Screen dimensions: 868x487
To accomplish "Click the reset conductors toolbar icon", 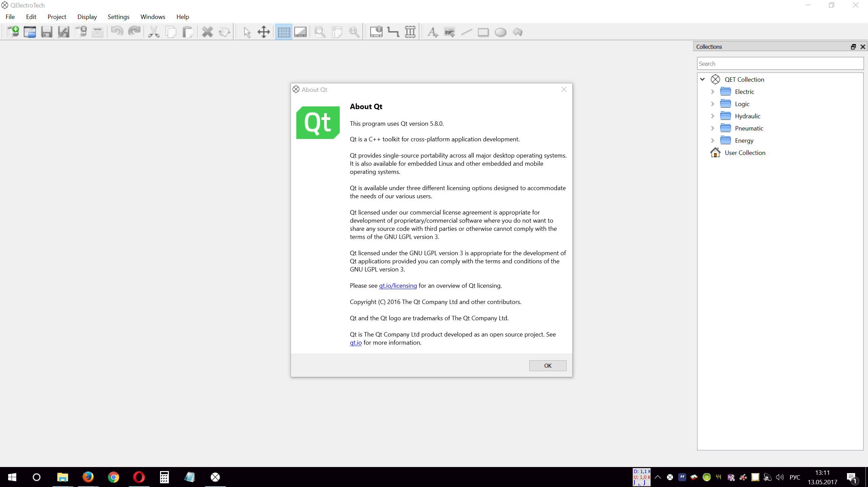I will coord(393,32).
